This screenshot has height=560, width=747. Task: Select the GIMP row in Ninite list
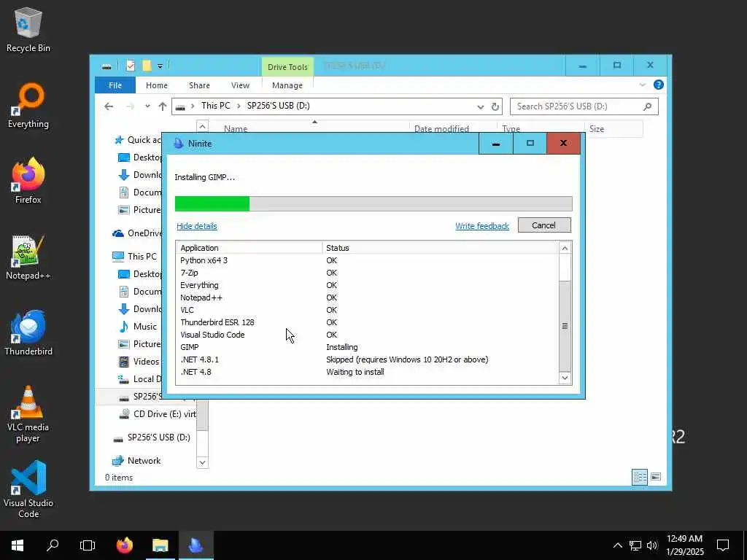(367, 347)
